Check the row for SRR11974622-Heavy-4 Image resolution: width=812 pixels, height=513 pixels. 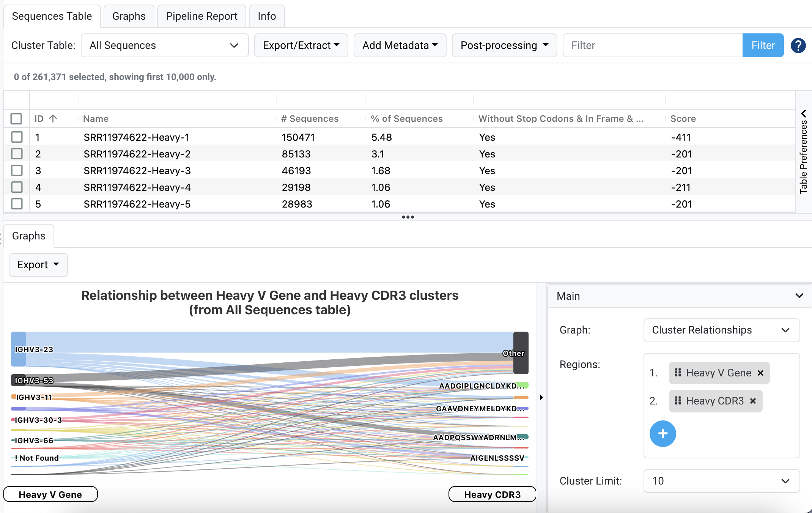tap(17, 187)
